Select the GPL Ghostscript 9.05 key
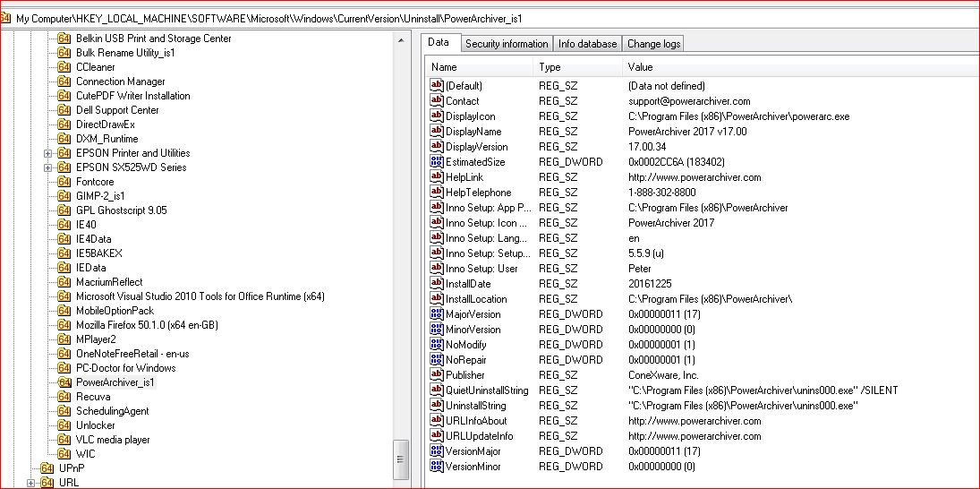The height and width of the screenshot is (489, 980). 122,210
